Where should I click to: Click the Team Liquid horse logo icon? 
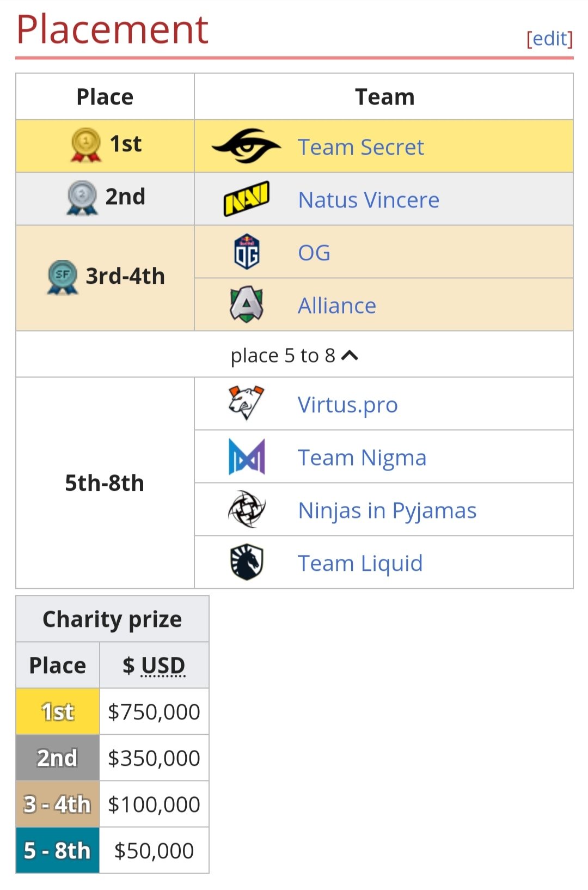[247, 562]
